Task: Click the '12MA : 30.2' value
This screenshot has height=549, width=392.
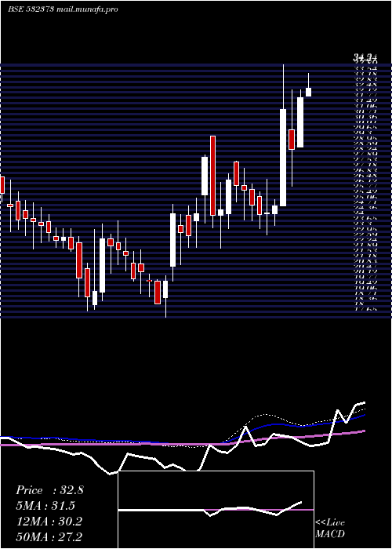Action: (x=49, y=522)
